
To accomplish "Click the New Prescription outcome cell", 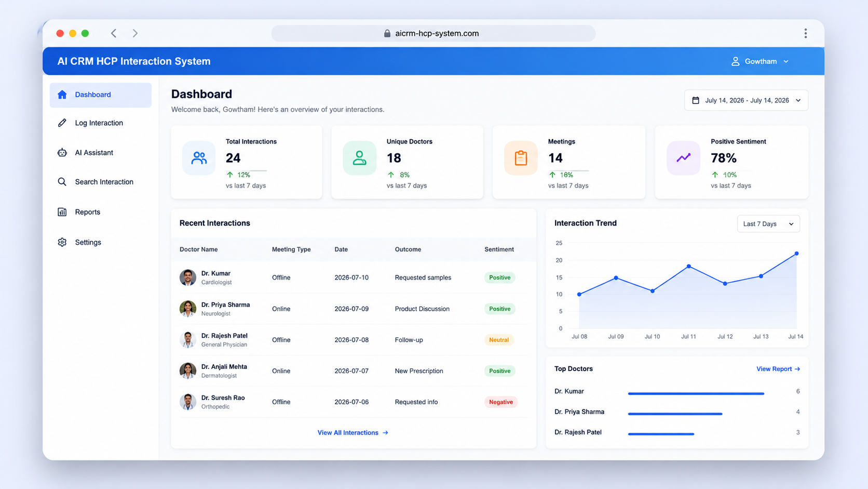I will [419, 371].
